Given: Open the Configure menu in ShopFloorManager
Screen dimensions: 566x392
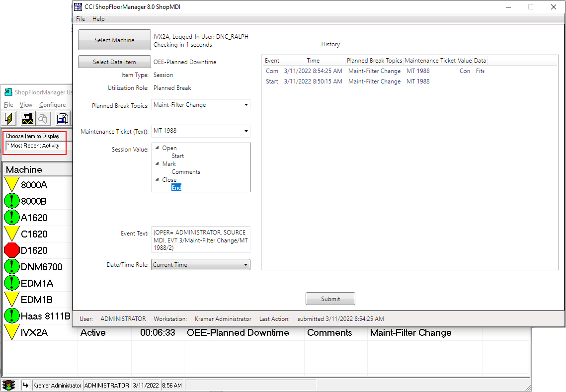Looking at the screenshot, I should tap(53, 105).
